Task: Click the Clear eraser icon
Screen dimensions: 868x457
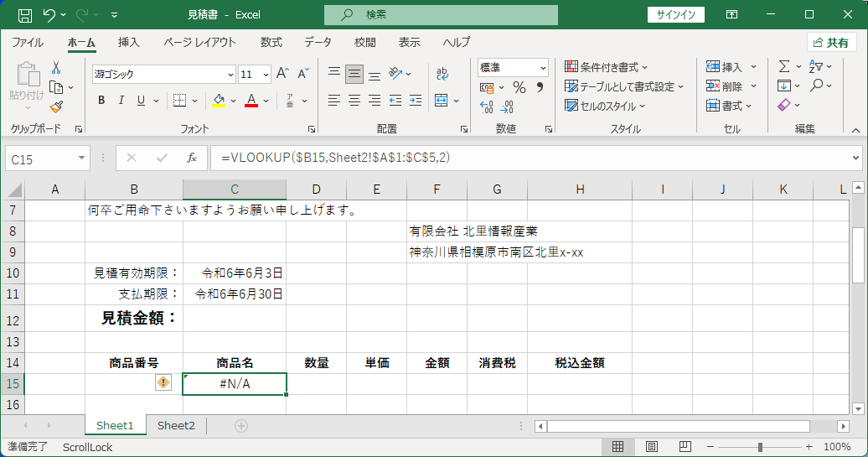Action: pyautogui.click(x=784, y=105)
